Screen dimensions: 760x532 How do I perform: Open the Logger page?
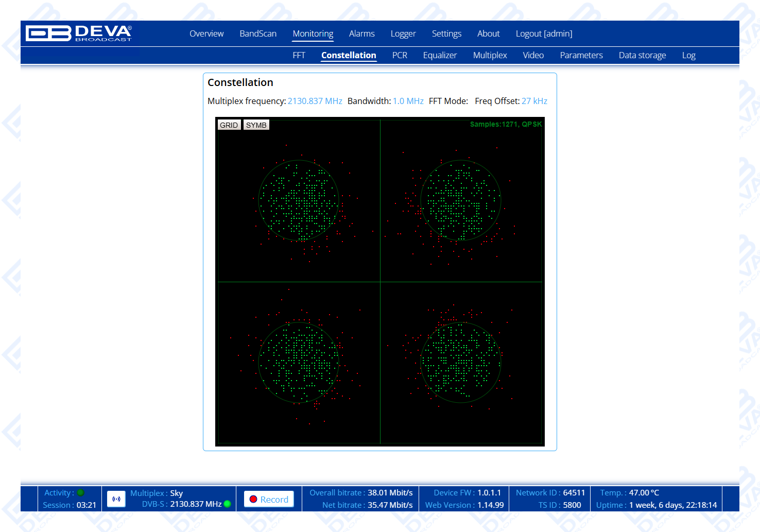[403, 34]
